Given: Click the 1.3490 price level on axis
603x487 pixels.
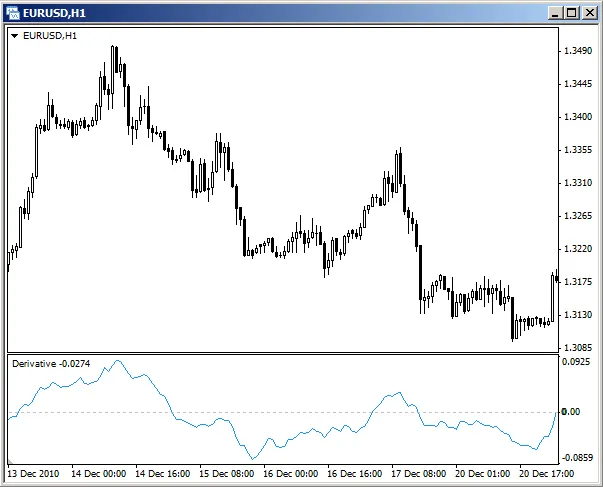Looking at the screenshot, I should tap(578, 51).
